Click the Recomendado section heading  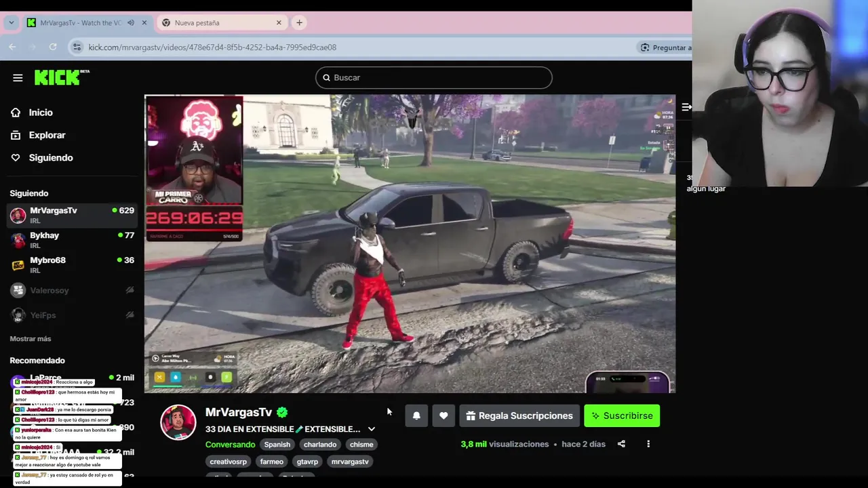(37, 361)
